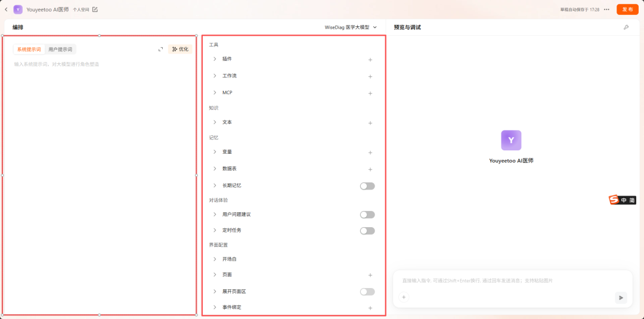
Task: Turn on the 用户问题建议 switch
Action: [367, 215]
